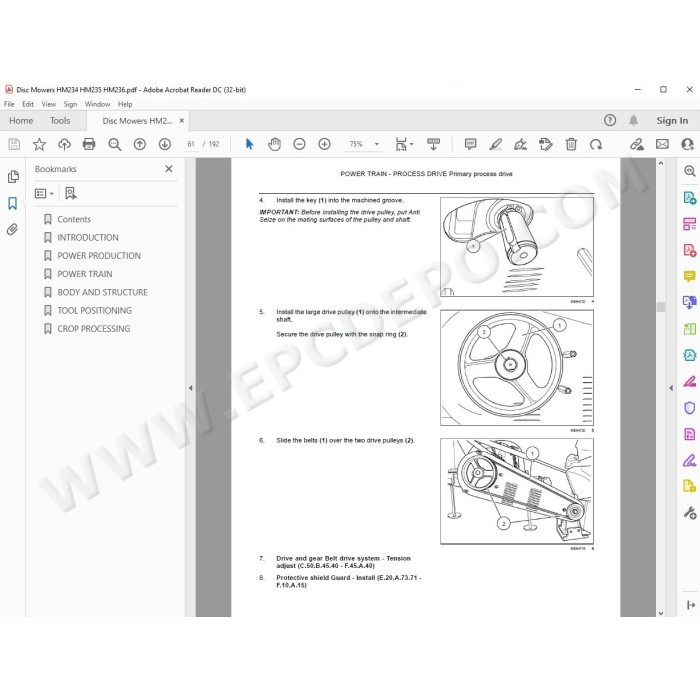Screen dimensions: 700x700
Task: Open the Fill & Sign tool in right pane
Action: tap(689, 460)
